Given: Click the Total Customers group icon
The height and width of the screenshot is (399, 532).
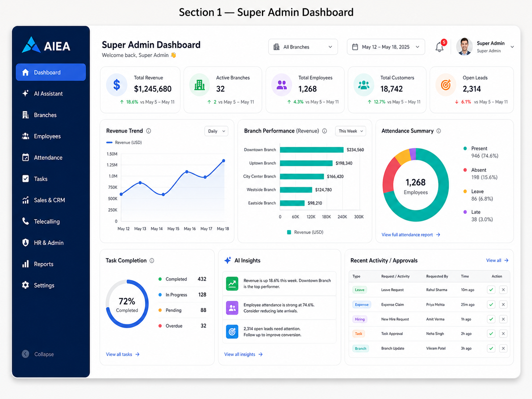Looking at the screenshot, I should click(364, 85).
